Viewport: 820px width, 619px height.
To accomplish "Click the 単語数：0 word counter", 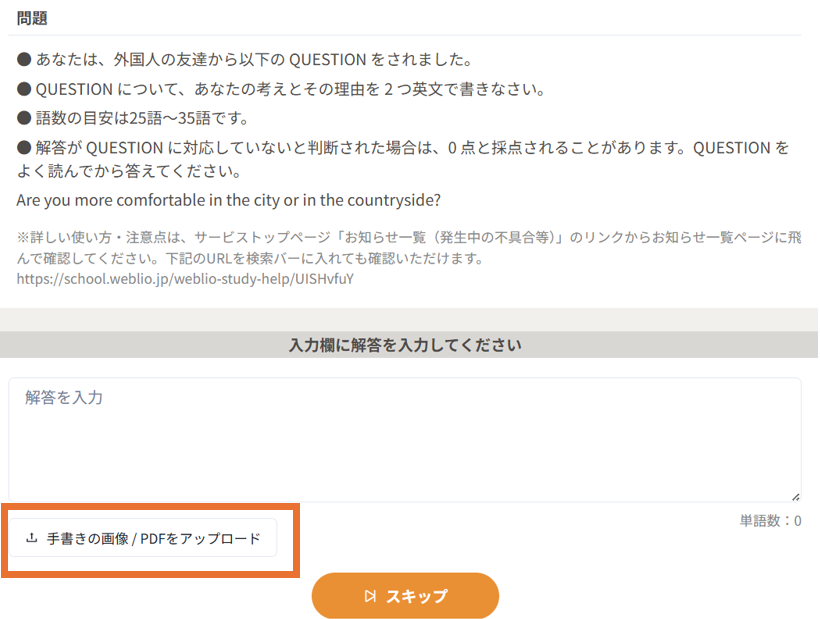I will tap(770, 520).
